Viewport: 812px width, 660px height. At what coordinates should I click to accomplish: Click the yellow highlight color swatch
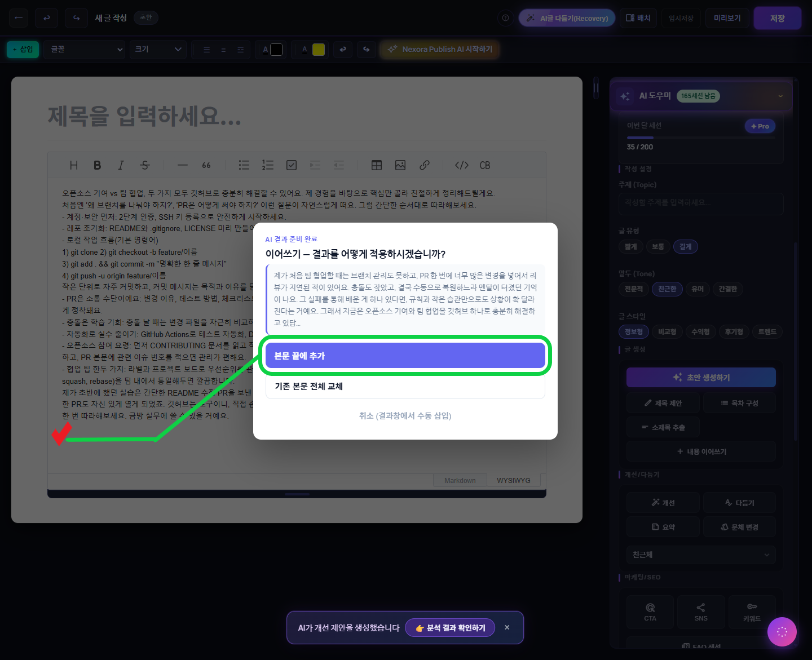tap(319, 50)
